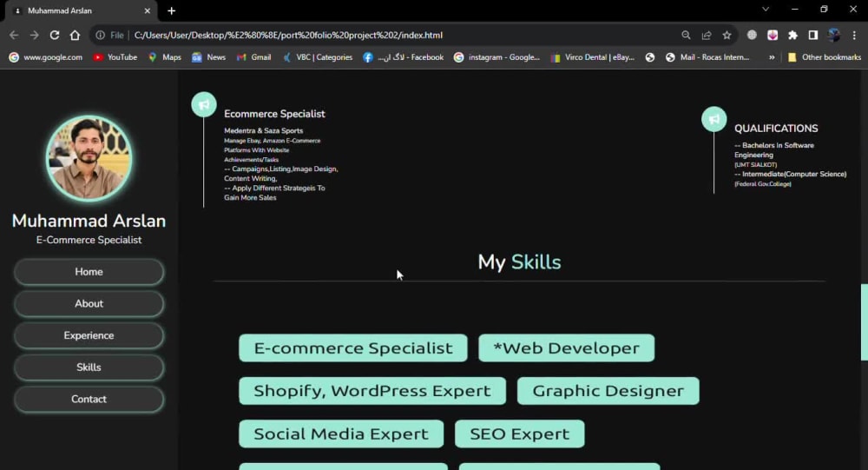The height and width of the screenshot is (470, 868).
Task: Click the *Web Developer skill tag
Action: tap(566, 348)
